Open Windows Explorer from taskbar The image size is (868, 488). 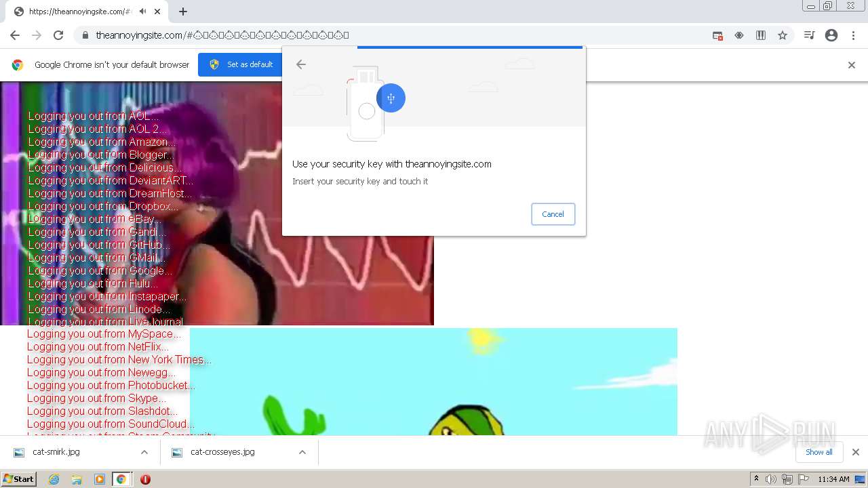pyautogui.click(x=77, y=479)
